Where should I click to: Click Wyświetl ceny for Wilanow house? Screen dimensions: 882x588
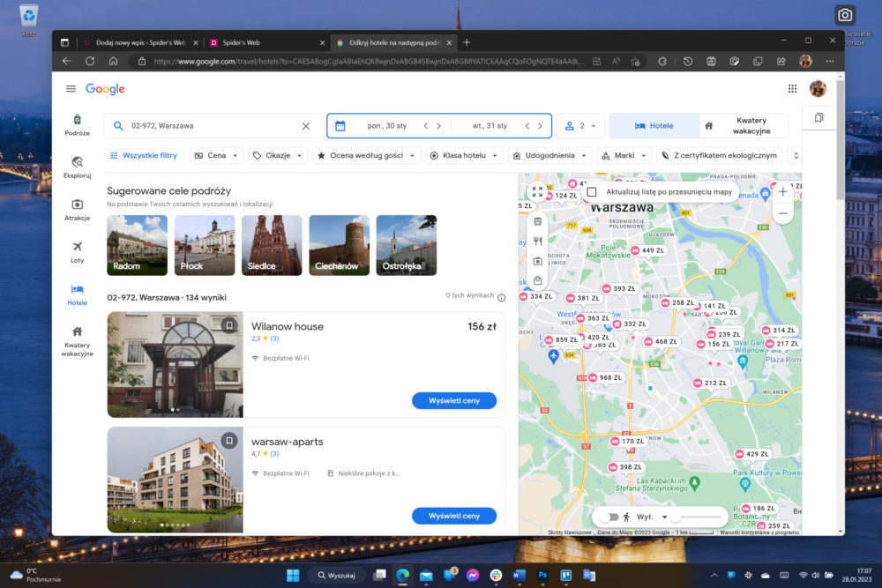click(x=454, y=401)
